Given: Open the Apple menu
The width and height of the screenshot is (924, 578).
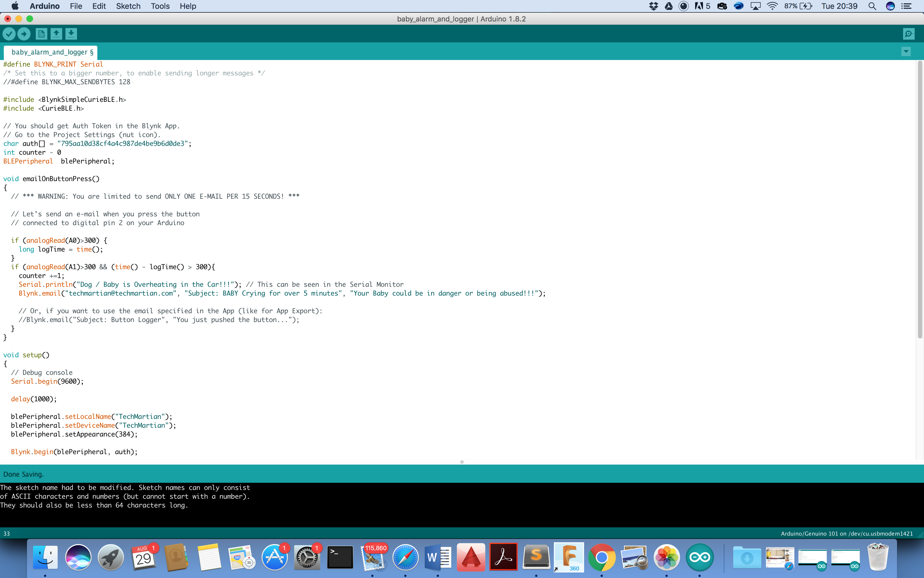Looking at the screenshot, I should pos(15,6).
